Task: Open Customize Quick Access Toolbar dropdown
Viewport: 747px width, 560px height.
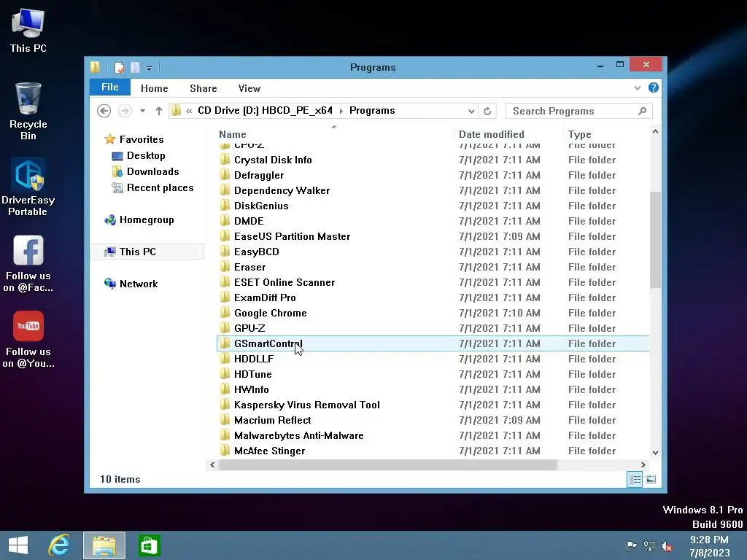Action: [149, 69]
